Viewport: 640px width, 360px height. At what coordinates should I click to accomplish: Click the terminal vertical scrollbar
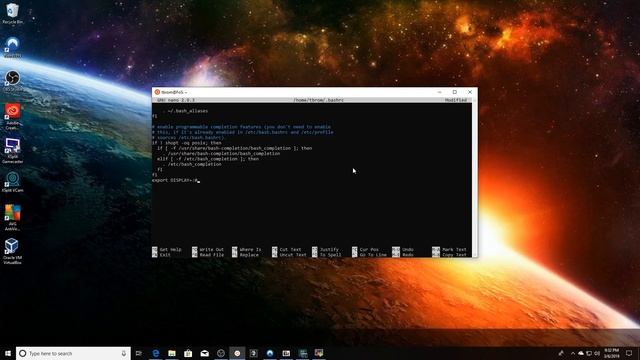(474, 177)
